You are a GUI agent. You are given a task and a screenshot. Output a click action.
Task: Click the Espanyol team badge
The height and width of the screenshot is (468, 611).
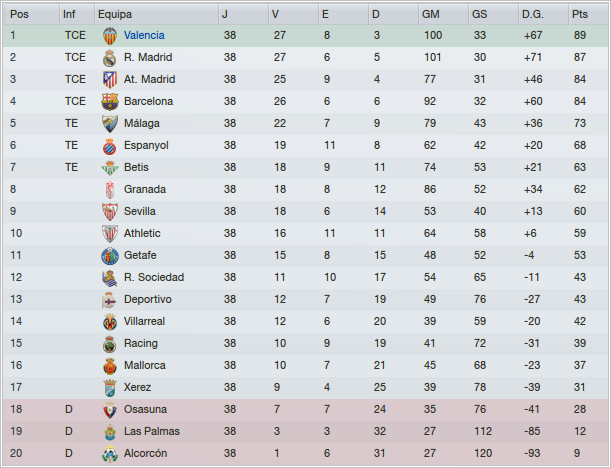tap(109, 145)
